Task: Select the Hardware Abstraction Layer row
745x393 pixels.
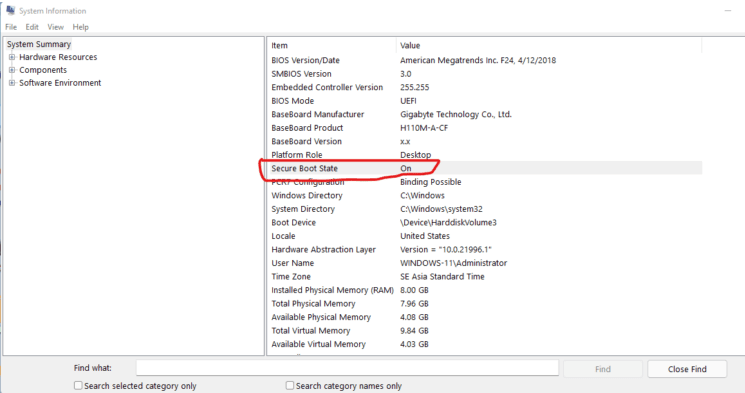Action: click(x=485, y=249)
